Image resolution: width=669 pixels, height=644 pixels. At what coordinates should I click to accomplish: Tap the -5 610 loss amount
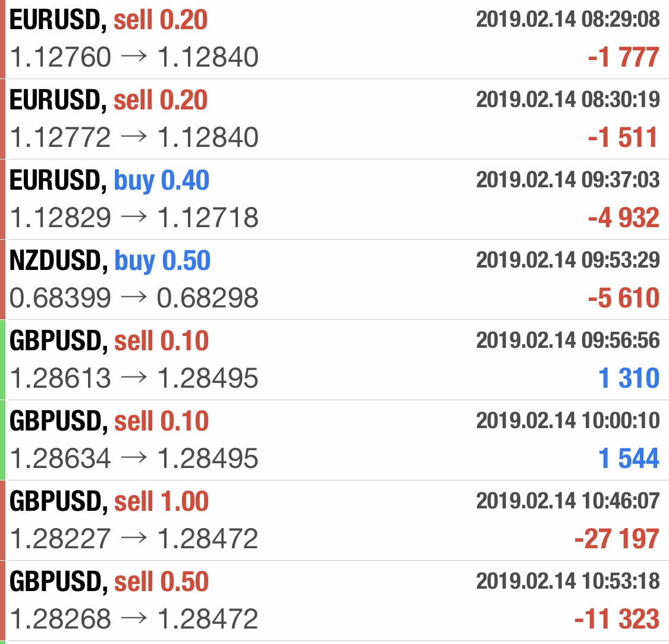click(623, 299)
